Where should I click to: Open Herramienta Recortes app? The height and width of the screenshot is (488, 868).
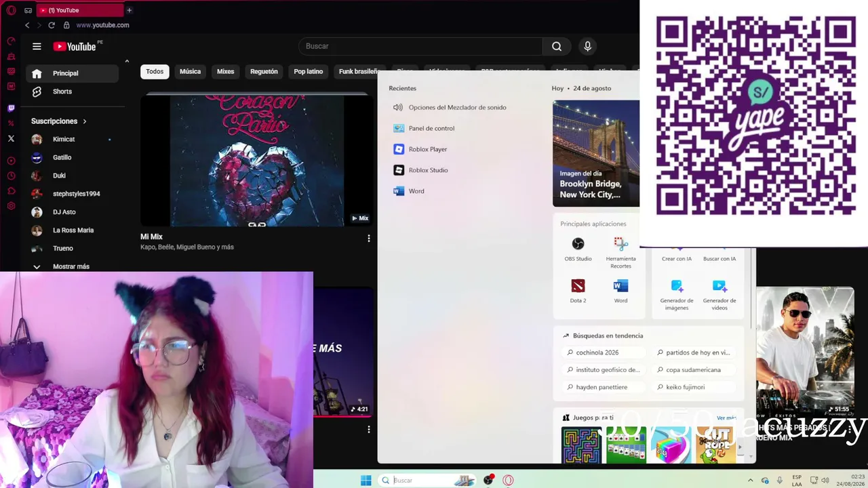coord(620,253)
